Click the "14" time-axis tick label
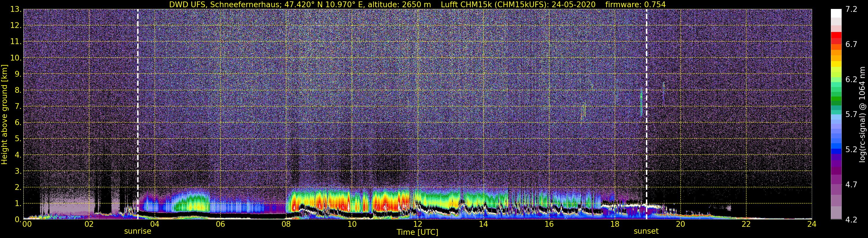This screenshot has width=868, height=238. pos(483,224)
